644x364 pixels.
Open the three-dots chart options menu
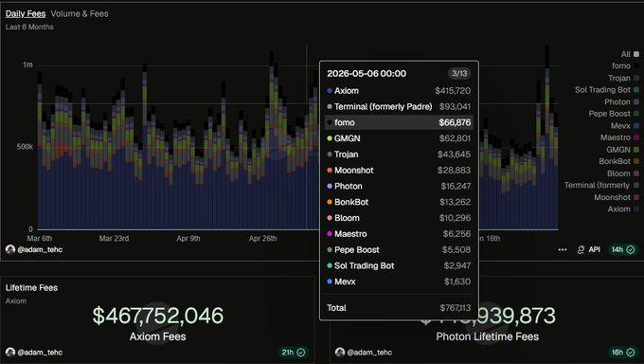[x=563, y=249]
